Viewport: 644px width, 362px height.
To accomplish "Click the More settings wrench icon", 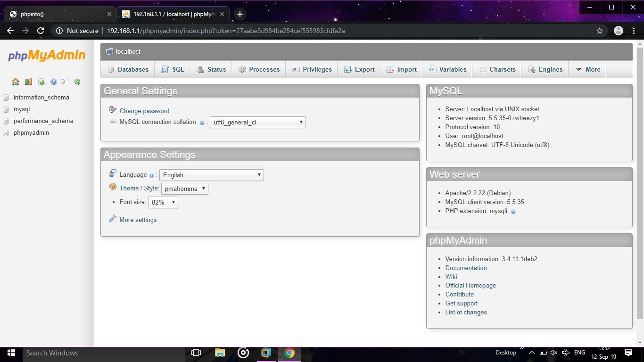I will (x=112, y=219).
